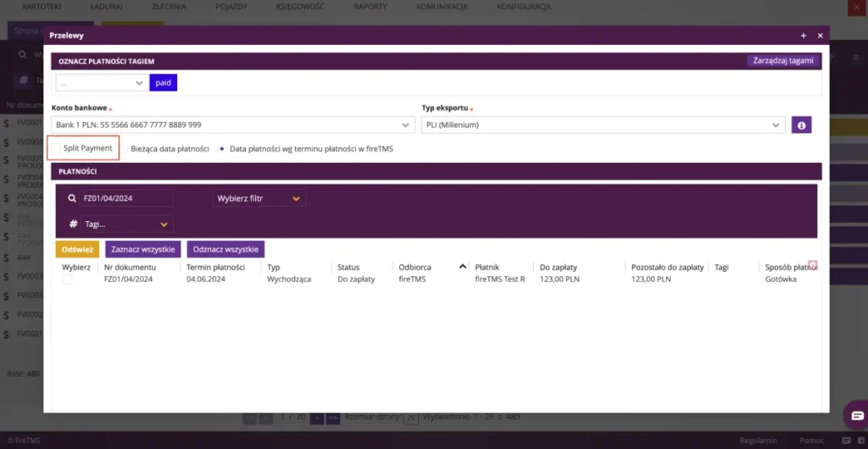The height and width of the screenshot is (449, 868).
Task: Open the KARTOTEKI menu
Action: [x=42, y=7]
